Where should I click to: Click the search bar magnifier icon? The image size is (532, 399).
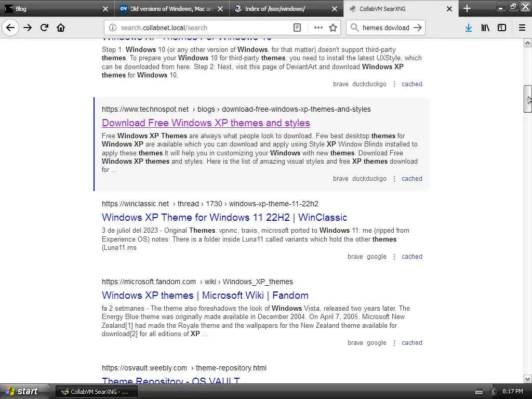(x=354, y=28)
